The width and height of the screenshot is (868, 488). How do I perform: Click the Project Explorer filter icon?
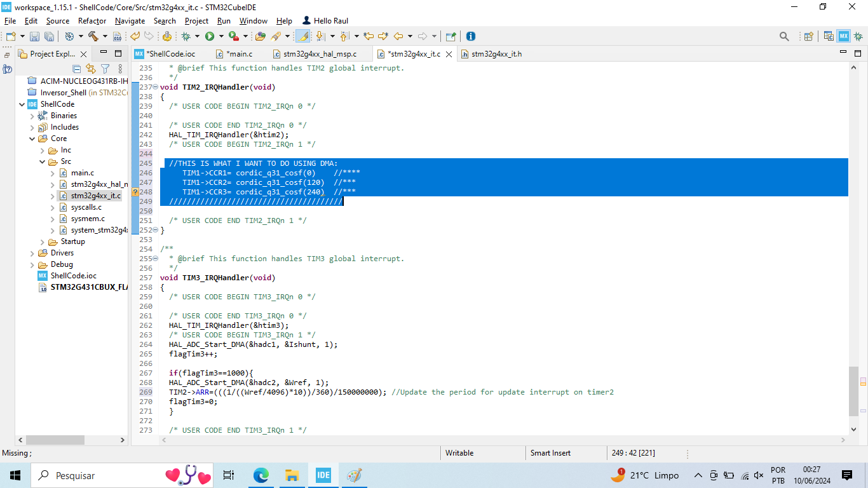tap(105, 69)
